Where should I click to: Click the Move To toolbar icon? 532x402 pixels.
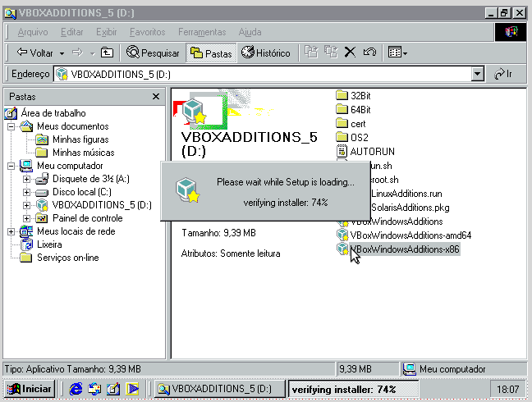tap(311, 53)
